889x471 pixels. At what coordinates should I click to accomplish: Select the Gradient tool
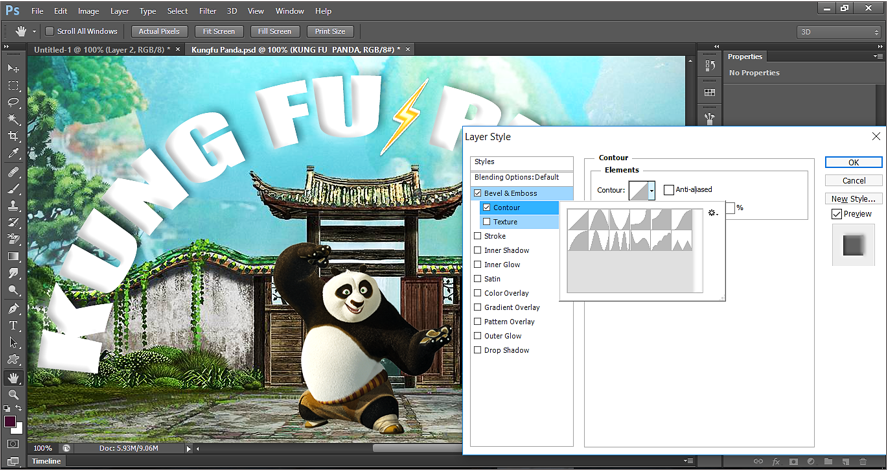click(13, 257)
